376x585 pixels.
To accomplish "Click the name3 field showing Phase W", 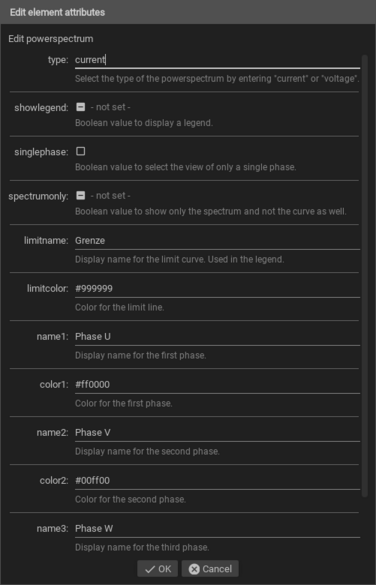I will tap(217, 529).
